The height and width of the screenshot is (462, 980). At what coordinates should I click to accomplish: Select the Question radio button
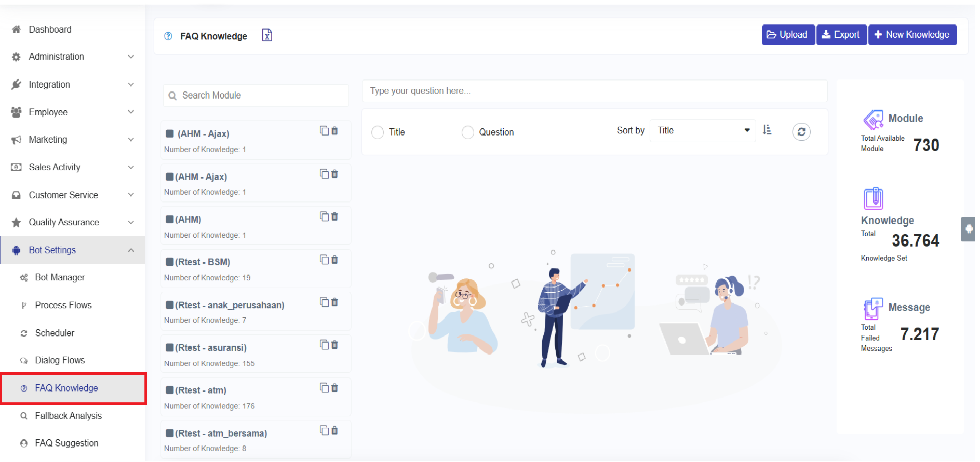[x=467, y=132]
